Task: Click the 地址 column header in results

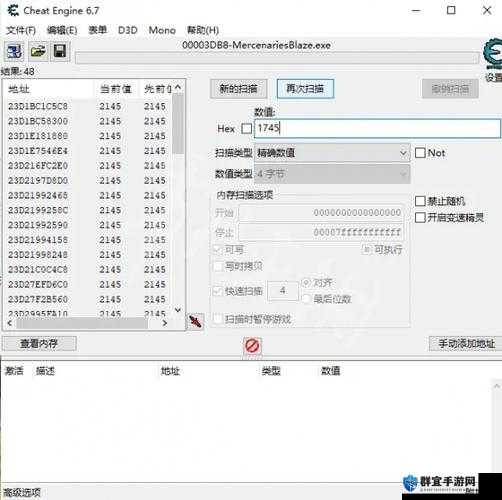Action: (49, 89)
